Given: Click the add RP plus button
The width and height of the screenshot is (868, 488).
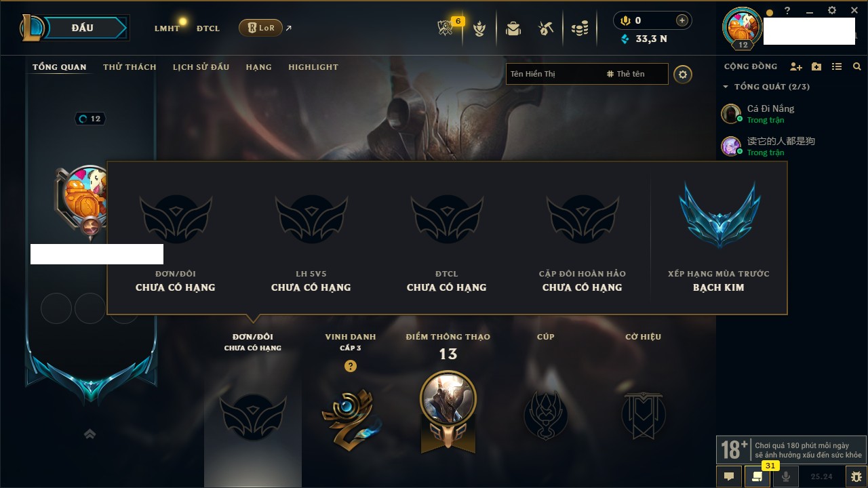Looking at the screenshot, I should (682, 20).
